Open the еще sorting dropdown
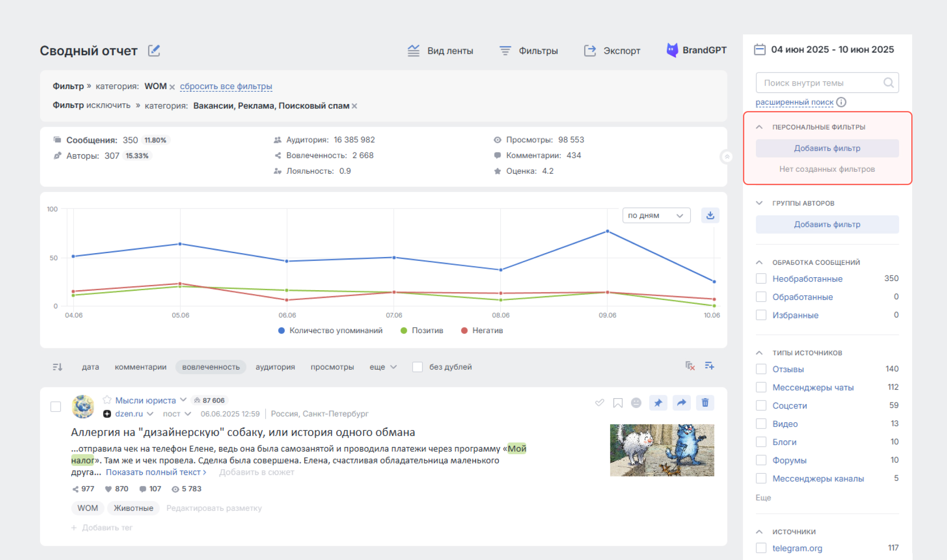The height and width of the screenshot is (560, 947). 383,367
